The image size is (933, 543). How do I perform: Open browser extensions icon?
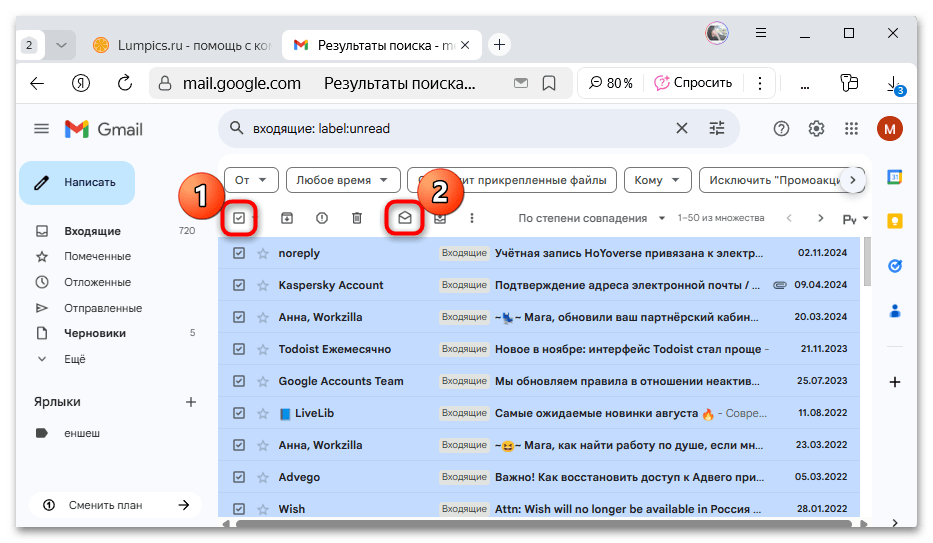[850, 83]
